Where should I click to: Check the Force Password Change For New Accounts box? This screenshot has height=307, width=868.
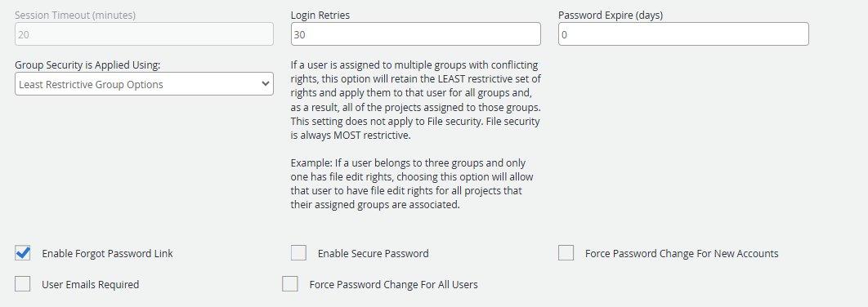566,253
